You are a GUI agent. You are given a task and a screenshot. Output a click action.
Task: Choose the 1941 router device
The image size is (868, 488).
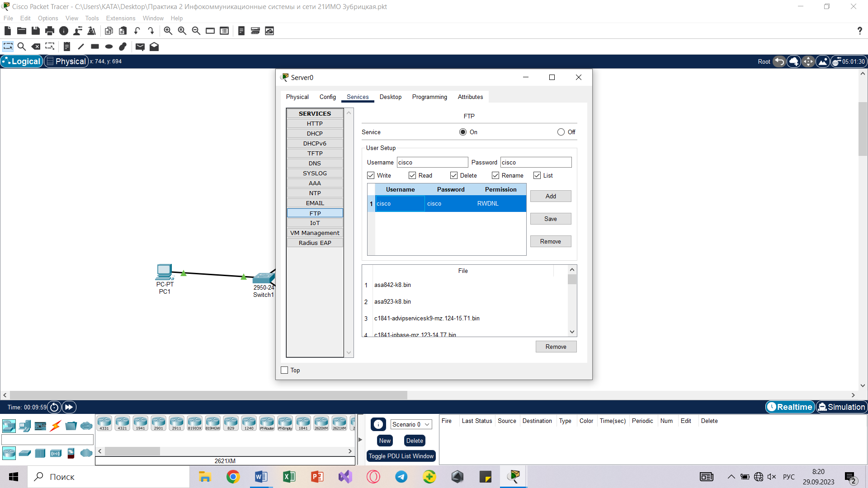click(x=141, y=423)
